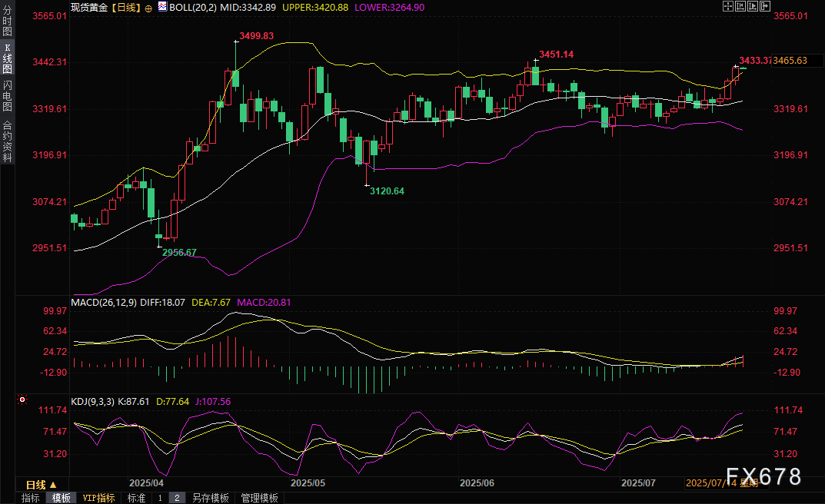Click the orange circle icon after 日线
The image size is (825, 504).
click(148, 7)
